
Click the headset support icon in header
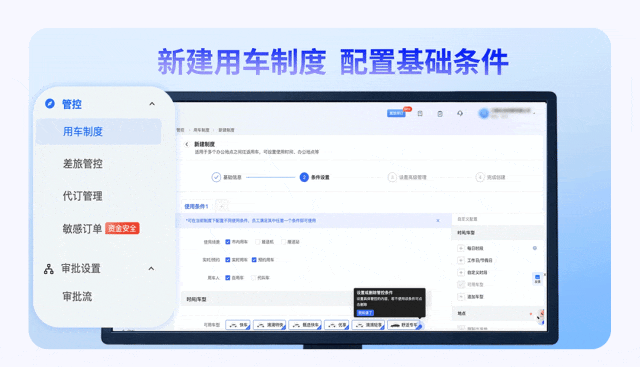pyautogui.click(x=460, y=113)
